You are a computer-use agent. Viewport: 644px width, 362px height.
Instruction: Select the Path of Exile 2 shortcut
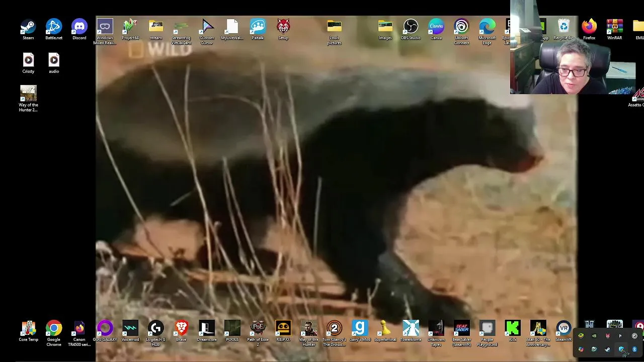258,333
